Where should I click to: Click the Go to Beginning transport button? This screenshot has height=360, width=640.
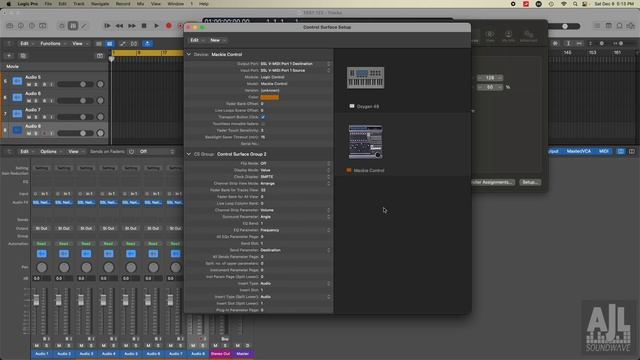click(x=107, y=26)
